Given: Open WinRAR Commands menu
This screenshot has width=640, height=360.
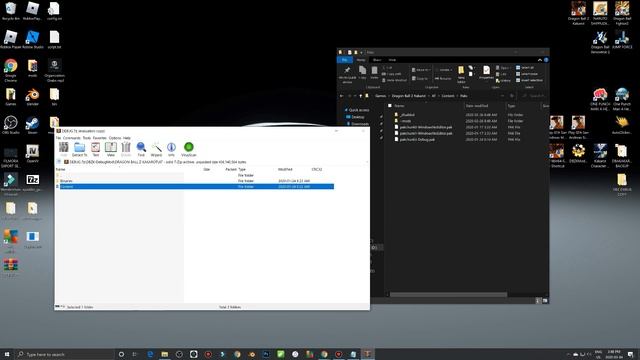Looking at the screenshot, I should (x=71, y=138).
